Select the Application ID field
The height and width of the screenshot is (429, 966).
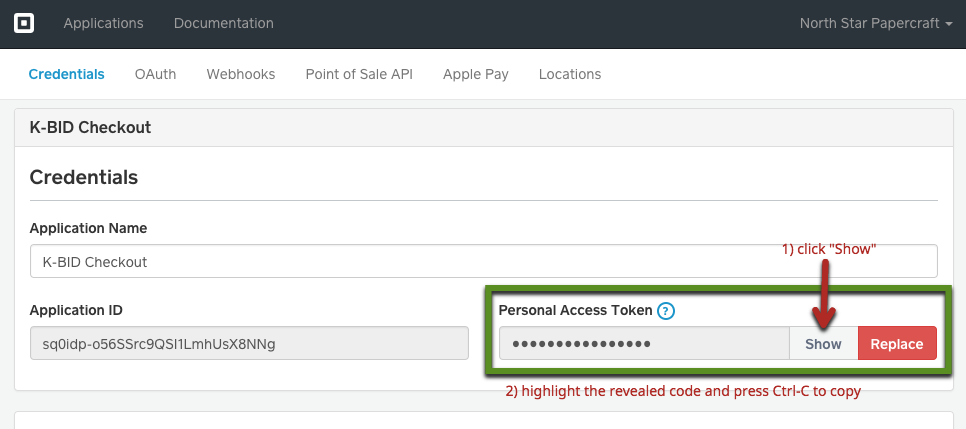(x=250, y=343)
